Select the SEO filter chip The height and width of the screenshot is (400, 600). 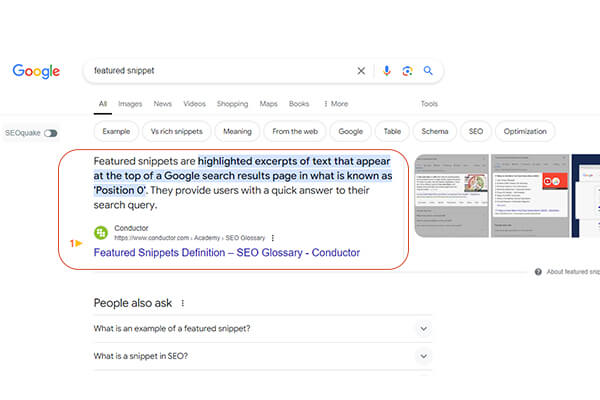476,131
